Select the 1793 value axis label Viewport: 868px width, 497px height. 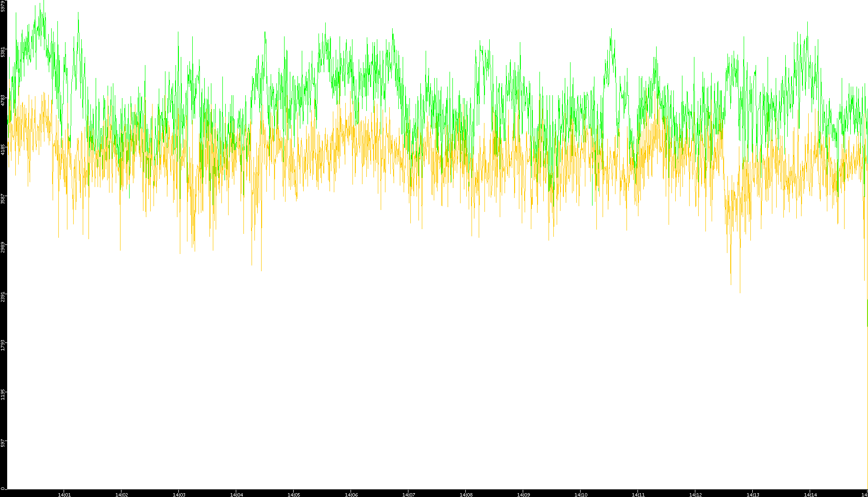tap(3, 345)
